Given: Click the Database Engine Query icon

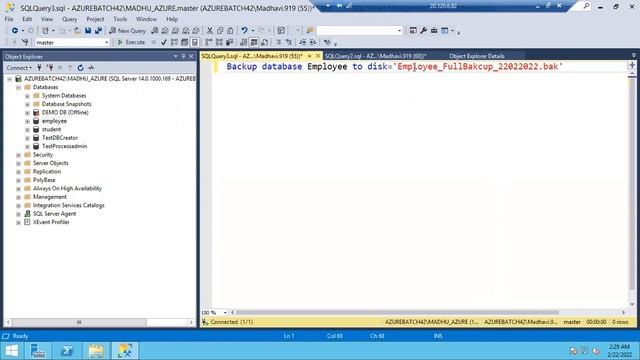Looking at the screenshot, I should [155, 31].
